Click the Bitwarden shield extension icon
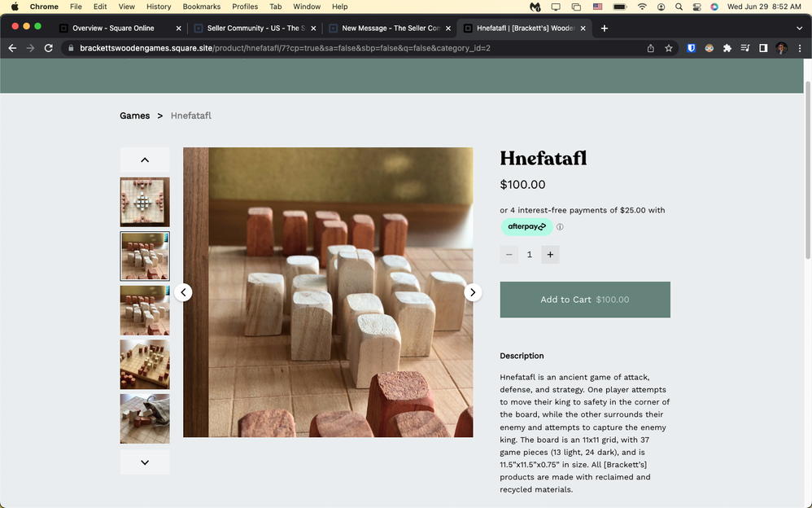 (691, 48)
